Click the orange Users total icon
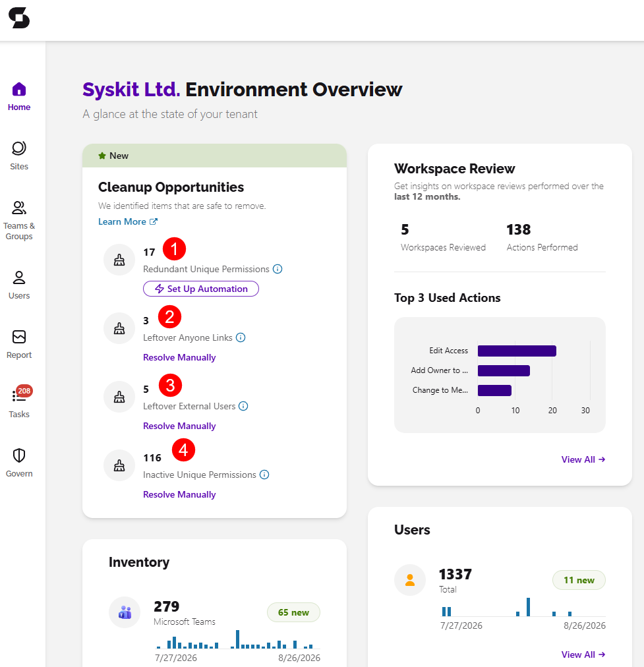This screenshot has height=667, width=644. [410, 580]
